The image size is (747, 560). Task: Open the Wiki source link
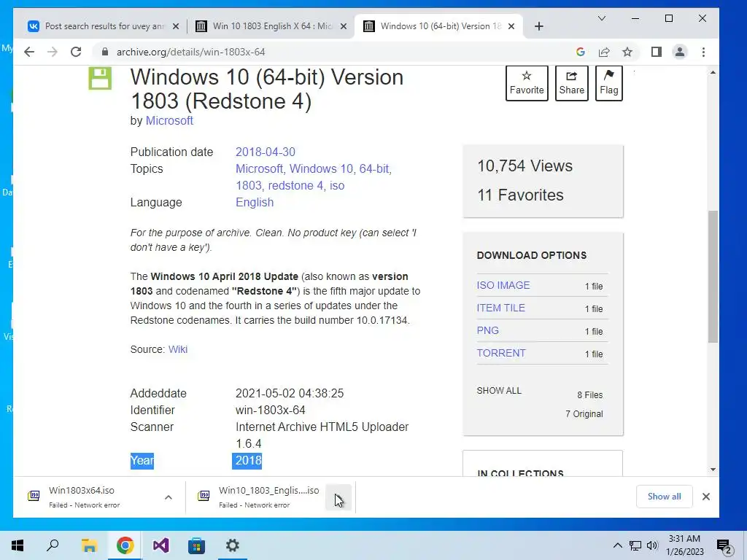[x=178, y=349]
